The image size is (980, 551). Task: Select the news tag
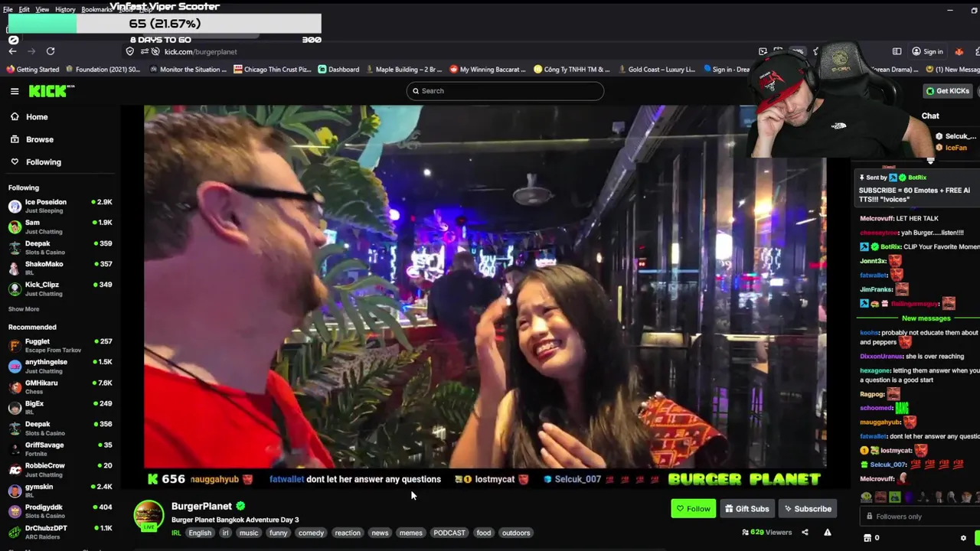(381, 533)
